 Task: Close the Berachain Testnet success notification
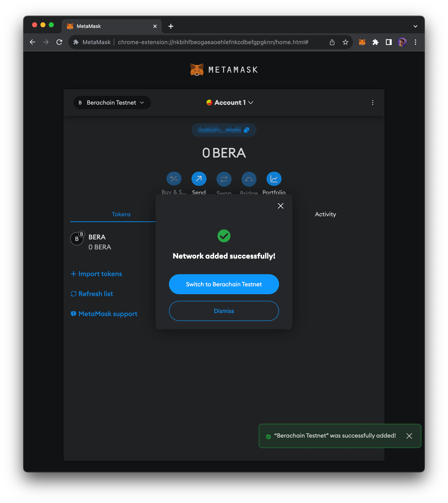[x=409, y=436]
